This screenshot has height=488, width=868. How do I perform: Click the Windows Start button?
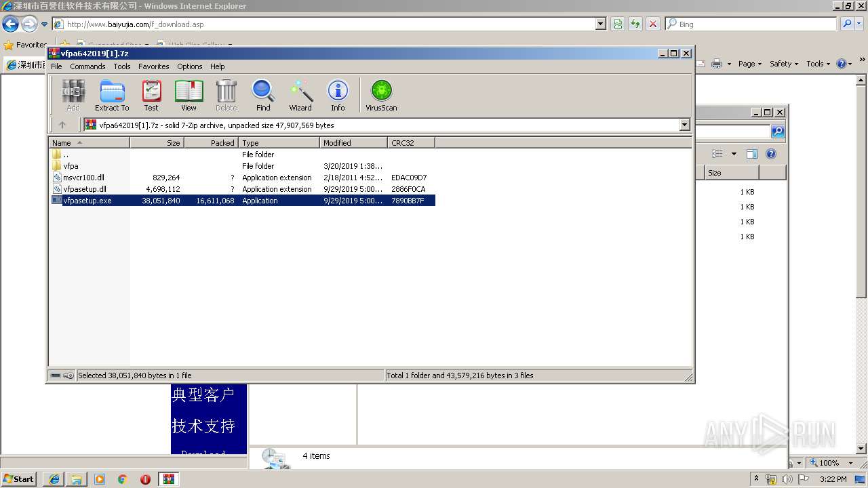19,479
